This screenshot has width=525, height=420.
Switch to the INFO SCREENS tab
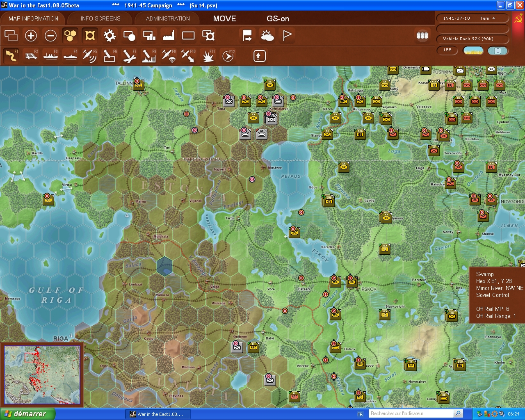100,18
